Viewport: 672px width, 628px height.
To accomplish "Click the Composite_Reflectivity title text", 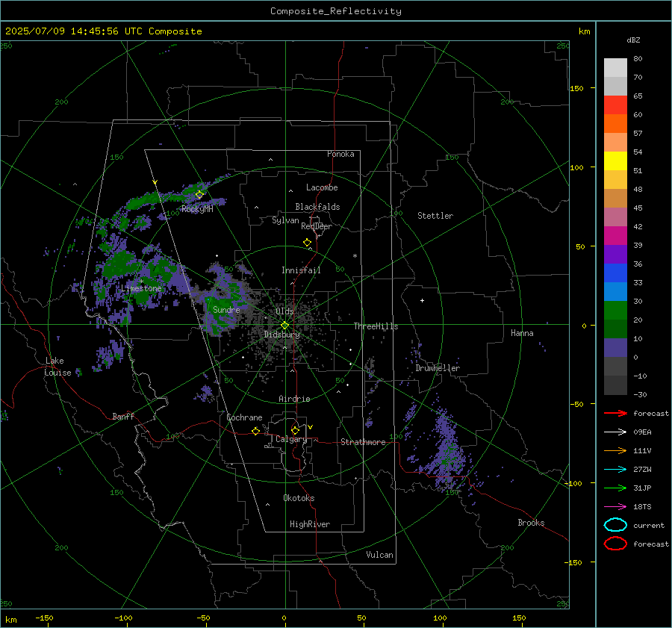I will click(335, 11).
